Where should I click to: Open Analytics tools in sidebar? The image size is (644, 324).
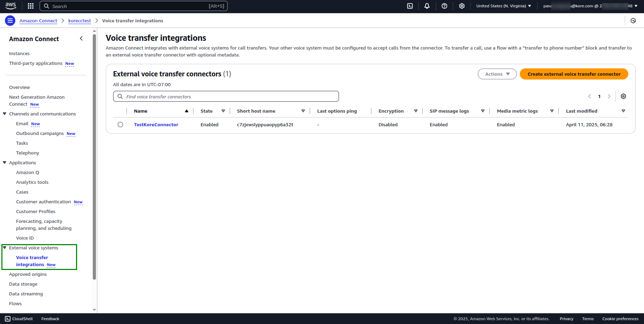(x=32, y=182)
